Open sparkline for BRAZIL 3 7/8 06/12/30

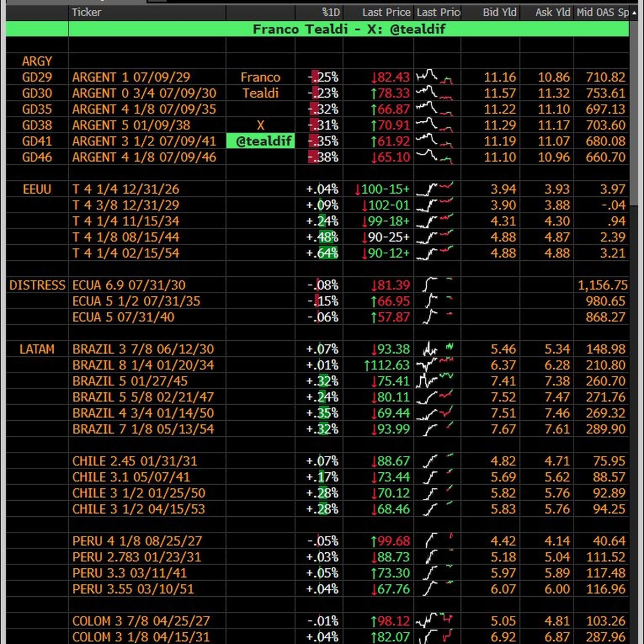(x=437, y=349)
